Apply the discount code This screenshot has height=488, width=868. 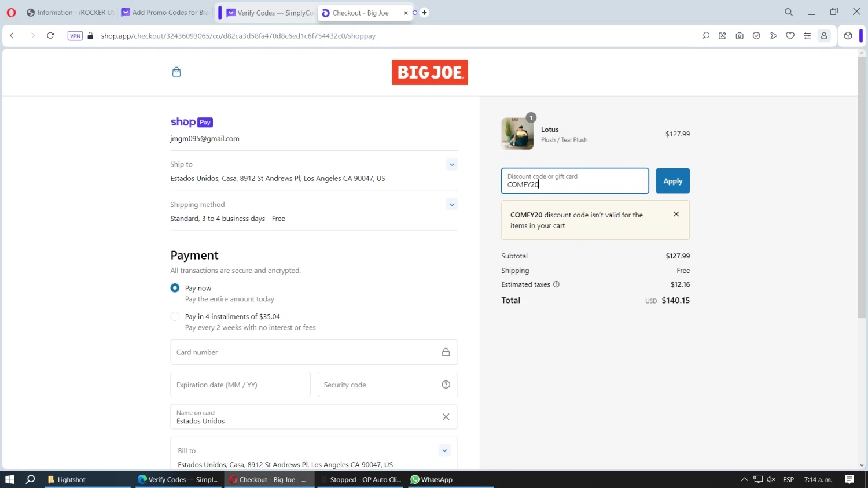coord(672,181)
